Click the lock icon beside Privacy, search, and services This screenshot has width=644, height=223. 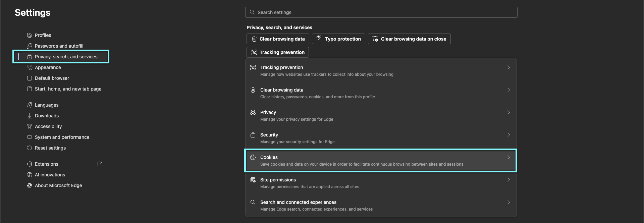coord(30,57)
